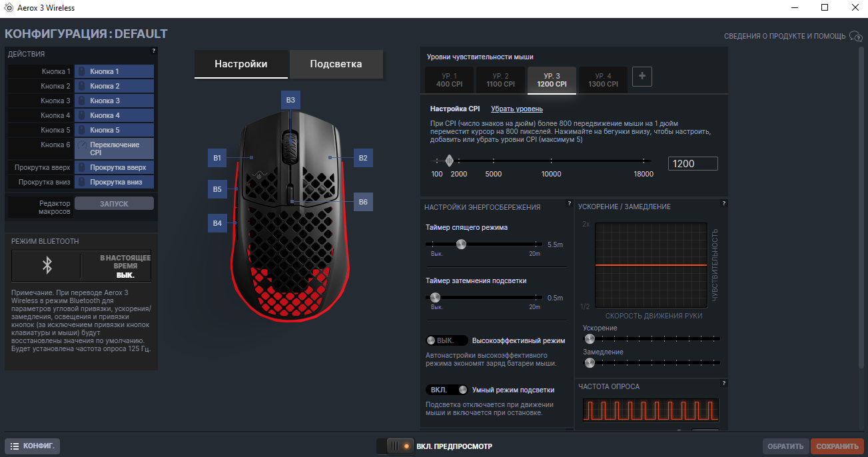Select CPI level УР. 1 400 CPI
868x457 pixels.
(x=449, y=81)
